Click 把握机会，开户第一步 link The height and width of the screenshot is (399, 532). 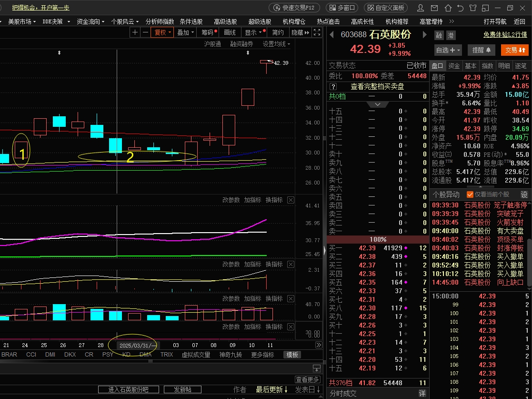pos(40,8)
